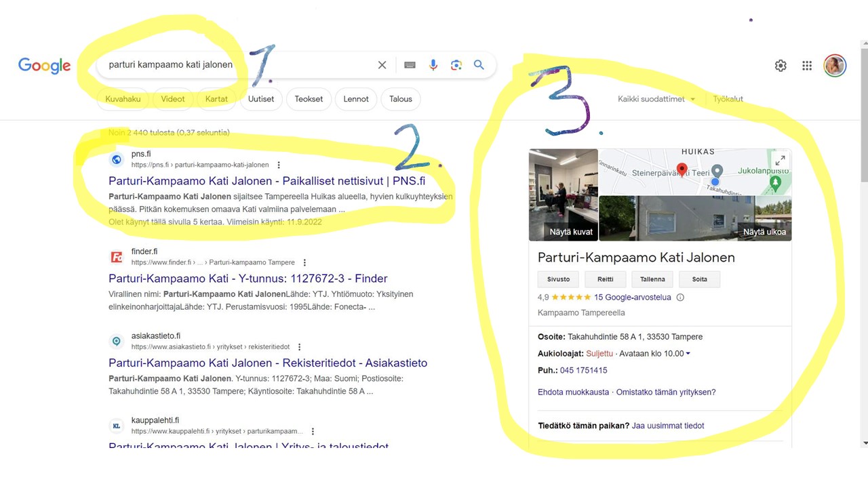The width and height of the screenshot is (868, 488).
Task: Open the Näytä ulkoa street view thumbnail
Action: click(x=695, y=218)
